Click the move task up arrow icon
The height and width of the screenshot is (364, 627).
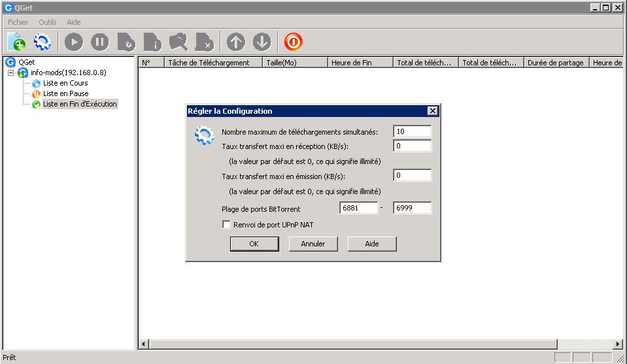[236, 42]
